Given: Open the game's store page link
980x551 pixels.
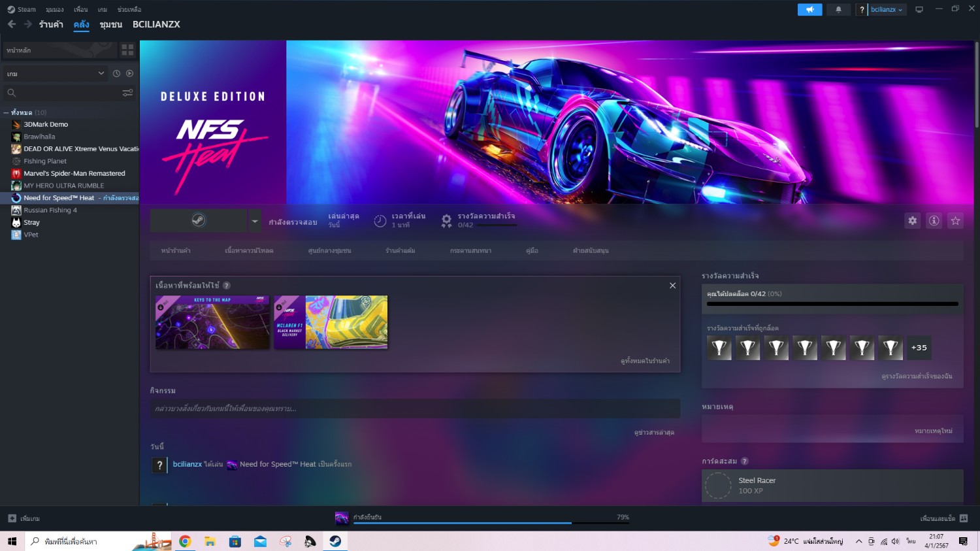Looking at the screenshot, I should [x=176, y=250].
